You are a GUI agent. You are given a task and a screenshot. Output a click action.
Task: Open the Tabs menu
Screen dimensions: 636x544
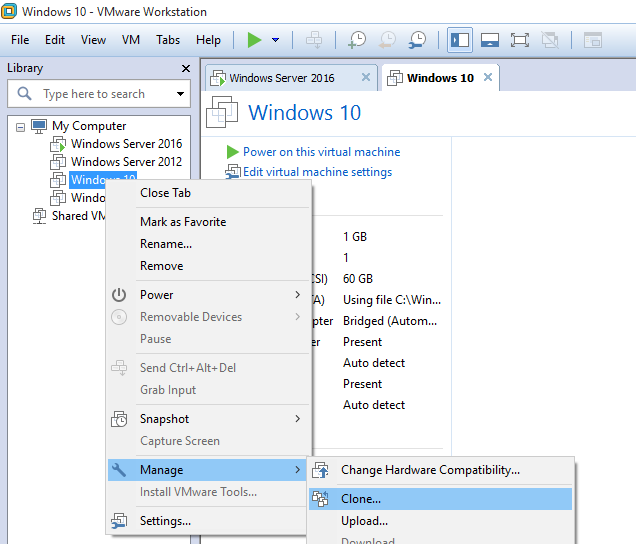(168, 40)
